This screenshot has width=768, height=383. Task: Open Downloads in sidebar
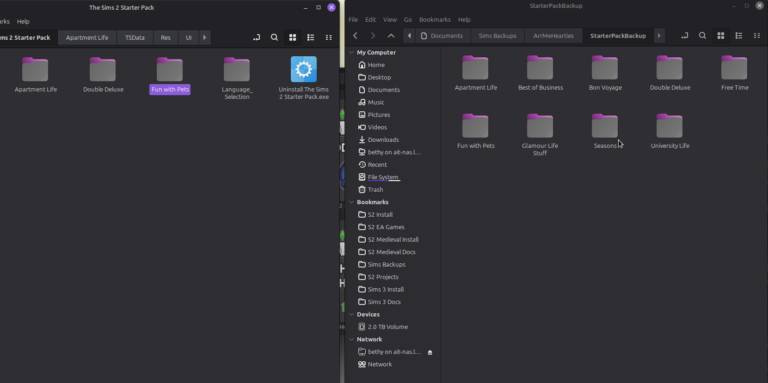pos(383,140)
